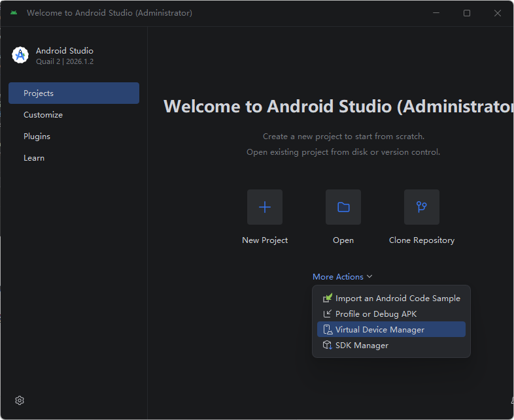Click the New Project label
Image resolution: width=514 pixels, height=420 pixels.
[265, 240]
